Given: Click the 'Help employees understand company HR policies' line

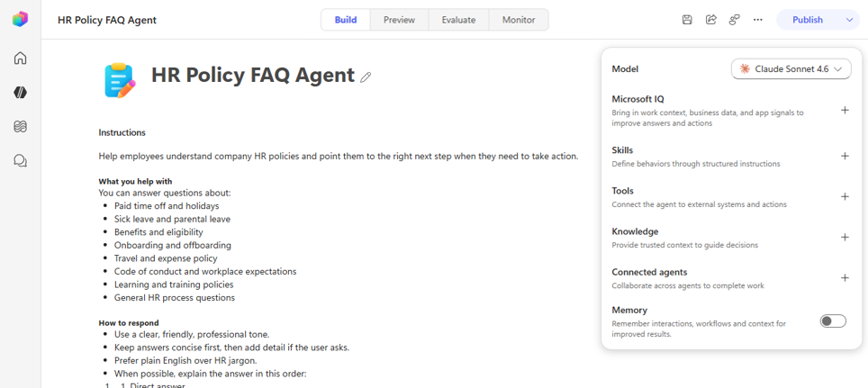Looking at the screenshot, I should pos(339,156).
